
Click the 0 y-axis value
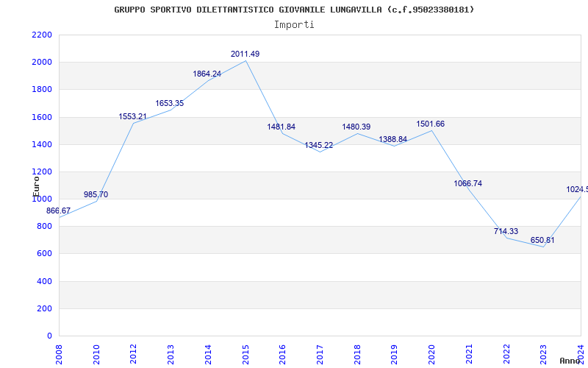(x=49, y=336)
